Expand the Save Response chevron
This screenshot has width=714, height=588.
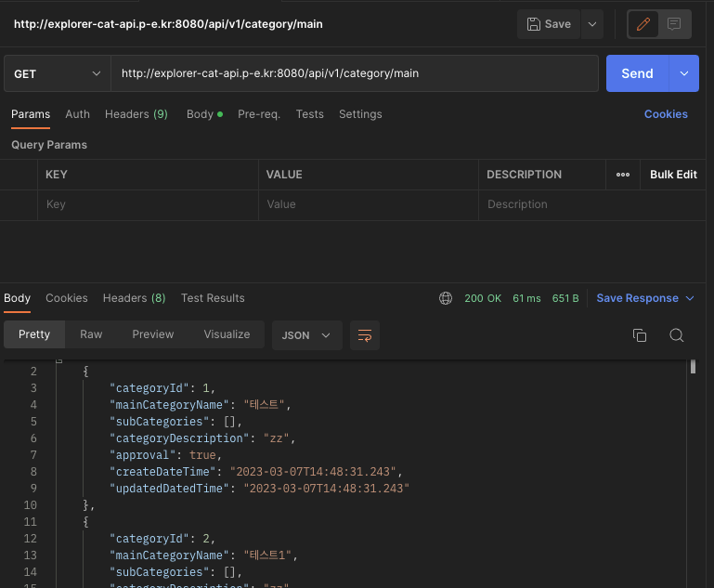click(690, 298)
